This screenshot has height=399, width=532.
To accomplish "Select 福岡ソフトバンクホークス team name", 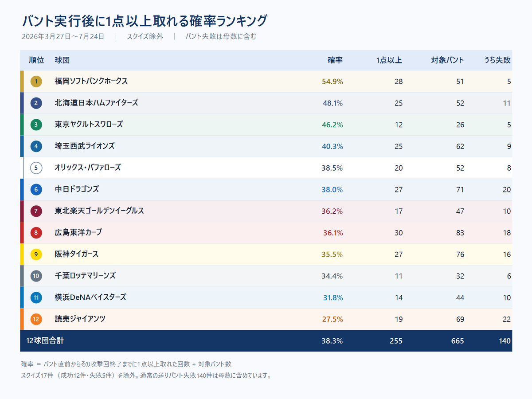I will [x=91, y=81].
